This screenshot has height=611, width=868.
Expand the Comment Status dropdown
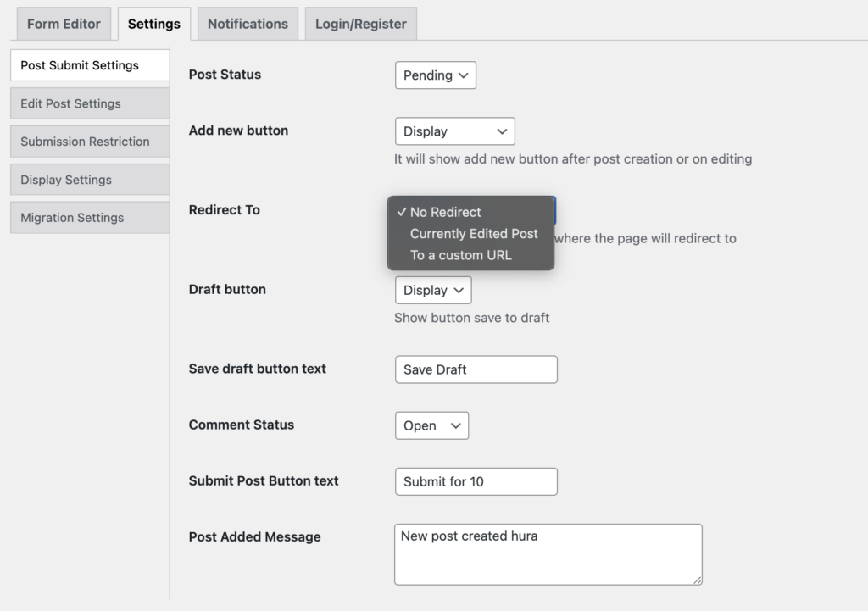point(431,425)
